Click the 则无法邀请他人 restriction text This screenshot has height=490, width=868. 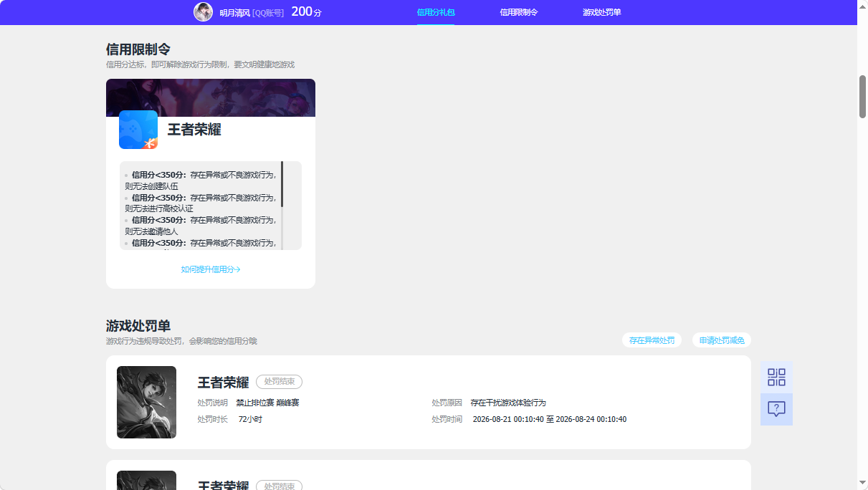[x=151, y=231]
